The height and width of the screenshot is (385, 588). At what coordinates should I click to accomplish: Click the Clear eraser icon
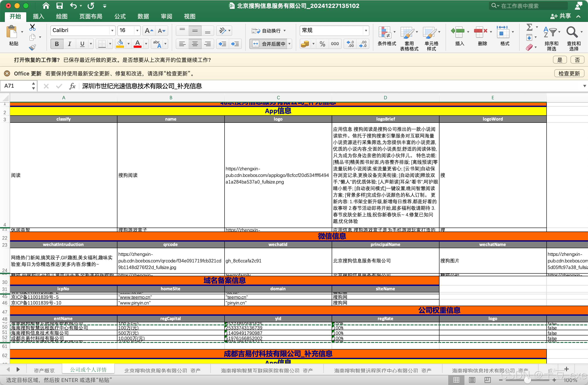pyautogui.click(x=529, y=47)
